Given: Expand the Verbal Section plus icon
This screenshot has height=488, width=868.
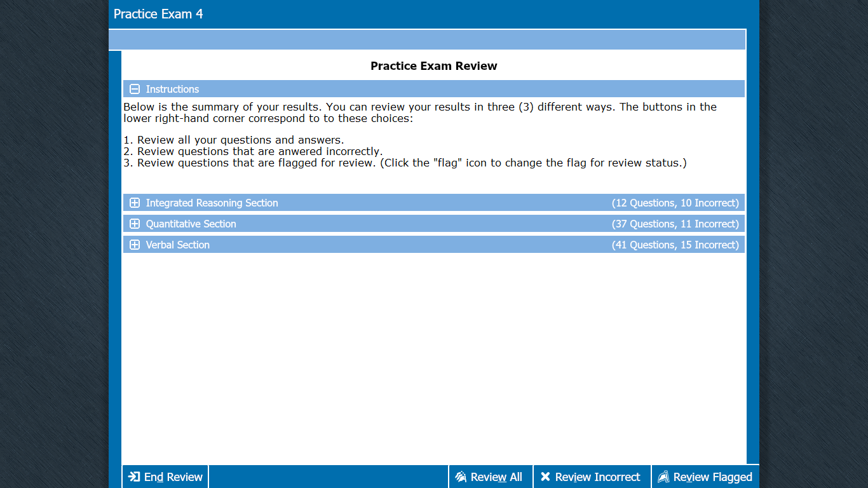Looking at the screenshot, I should tap(135, 245).
